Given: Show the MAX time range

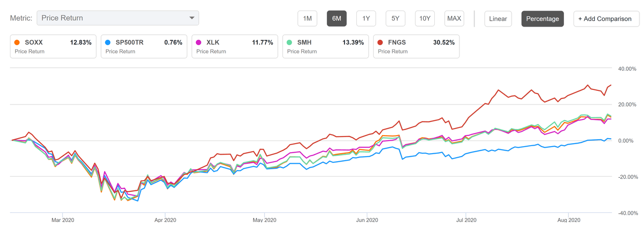Looking at the screenshot, I should click(454, 19).
